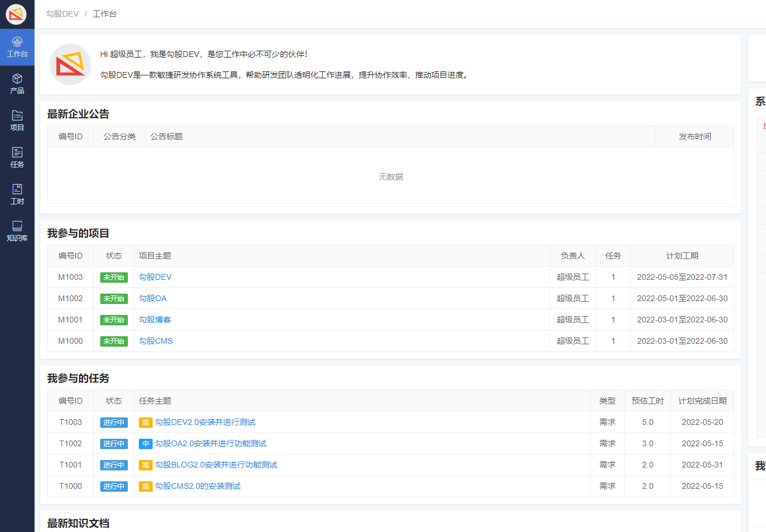This screenshot has width=766, height=532.
Task: Open project 勾股CMS link
Action: point(156,341)
